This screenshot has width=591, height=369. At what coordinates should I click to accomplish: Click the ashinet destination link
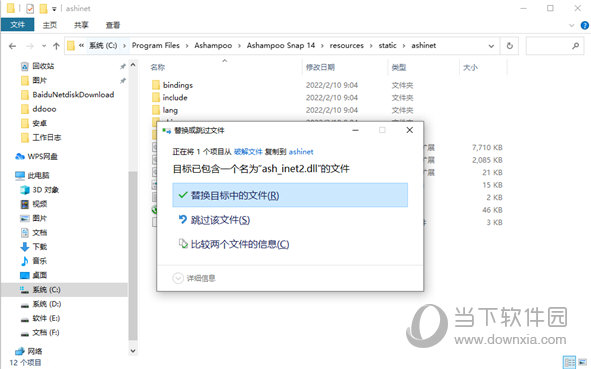point(301,152)
